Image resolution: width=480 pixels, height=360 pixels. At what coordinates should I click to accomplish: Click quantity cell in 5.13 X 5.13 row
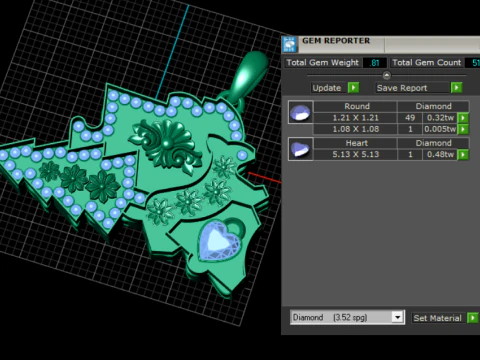tap(410, 155)
